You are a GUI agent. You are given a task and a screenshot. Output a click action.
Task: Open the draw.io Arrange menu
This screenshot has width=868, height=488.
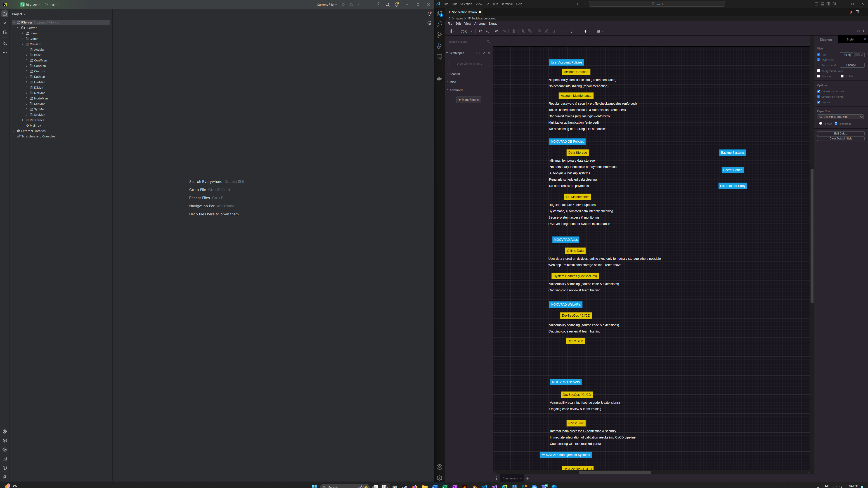click(480, 24)
